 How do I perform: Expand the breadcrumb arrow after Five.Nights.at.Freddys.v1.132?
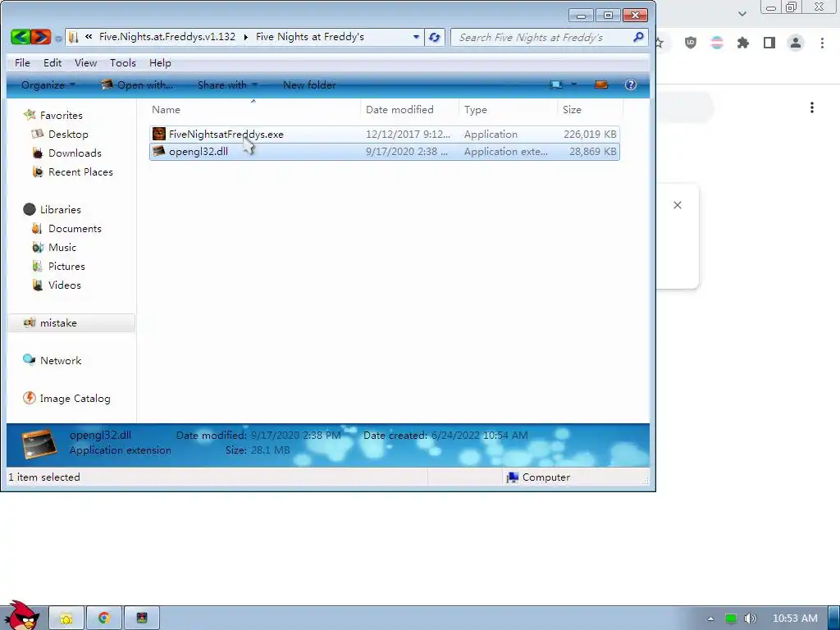pyautogui.click(x=246, y=37)
